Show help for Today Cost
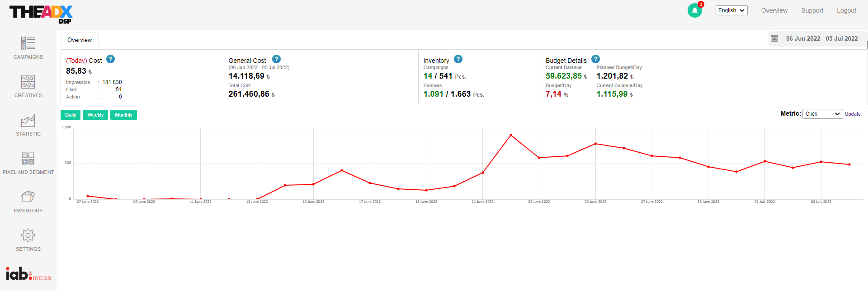868x291 pixels. pyautogui.click(x=110, y=59)
